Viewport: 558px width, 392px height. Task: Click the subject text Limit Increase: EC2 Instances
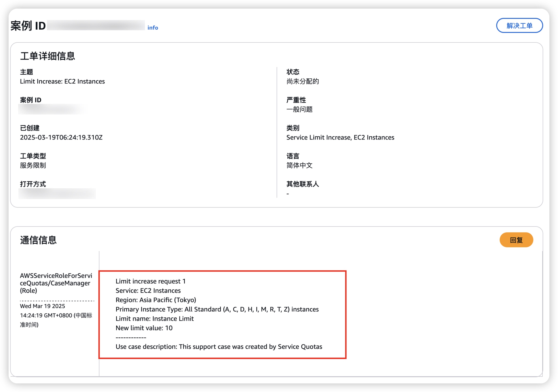pos(62,81)
